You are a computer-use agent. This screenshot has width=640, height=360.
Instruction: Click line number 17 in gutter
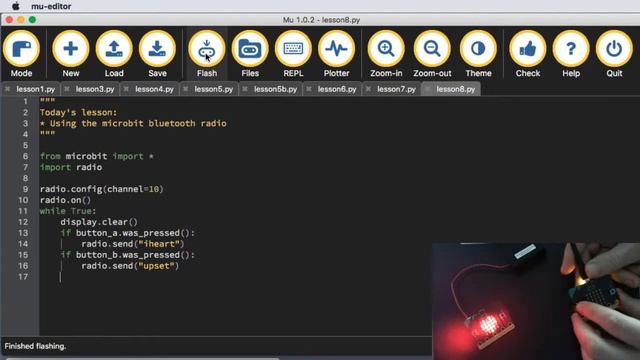click(x=23, y=277)
